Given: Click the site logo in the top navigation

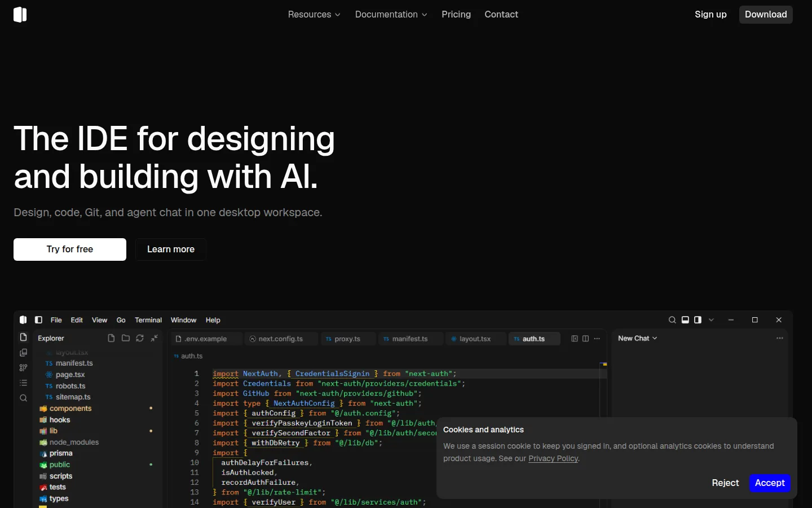Looking at the screenshot, I should (x=20, y=15).
